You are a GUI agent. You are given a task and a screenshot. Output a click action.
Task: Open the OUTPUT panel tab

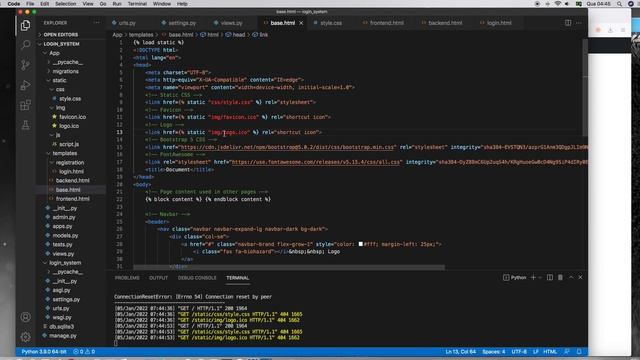pyautogui.click(x=158, y=278)
